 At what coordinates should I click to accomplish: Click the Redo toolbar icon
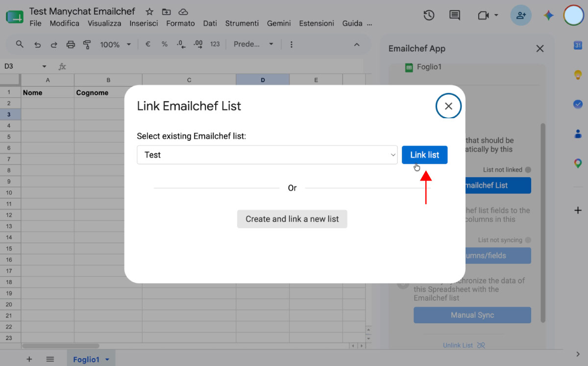click(x=54, y=44)
